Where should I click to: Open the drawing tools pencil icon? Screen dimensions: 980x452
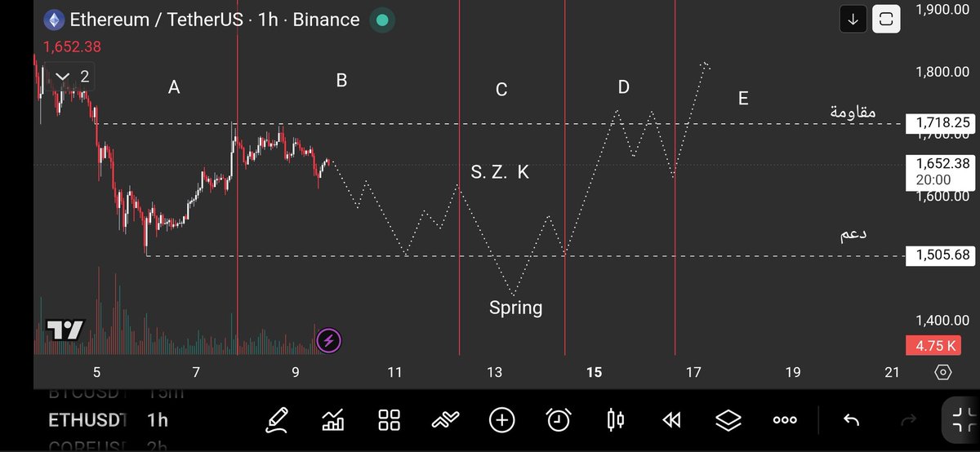tap(278, 420)
